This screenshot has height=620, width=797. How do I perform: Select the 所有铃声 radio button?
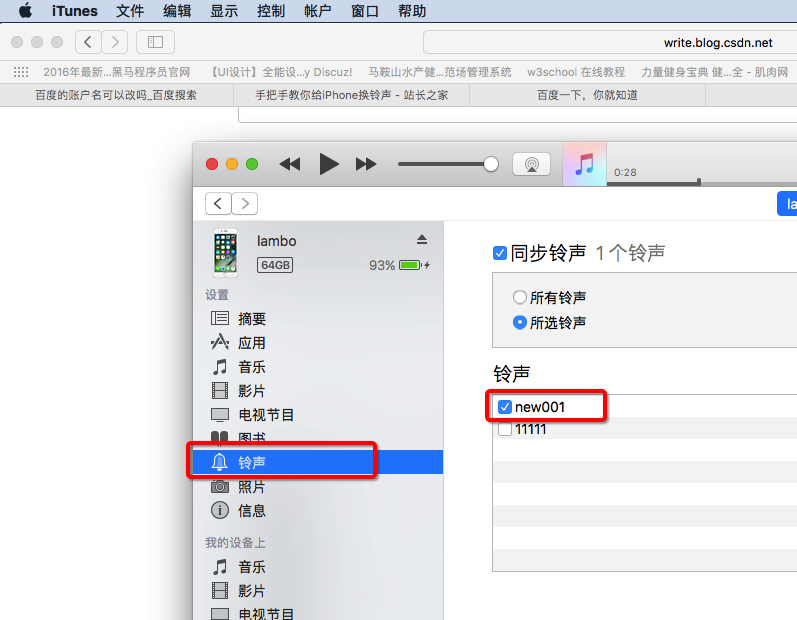tap(519, 297)
